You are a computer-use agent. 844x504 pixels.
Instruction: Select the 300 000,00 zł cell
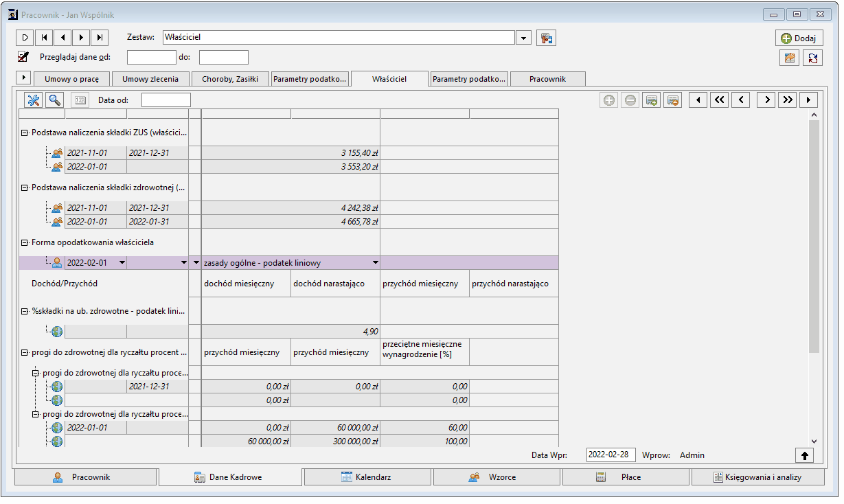point(335,441)
